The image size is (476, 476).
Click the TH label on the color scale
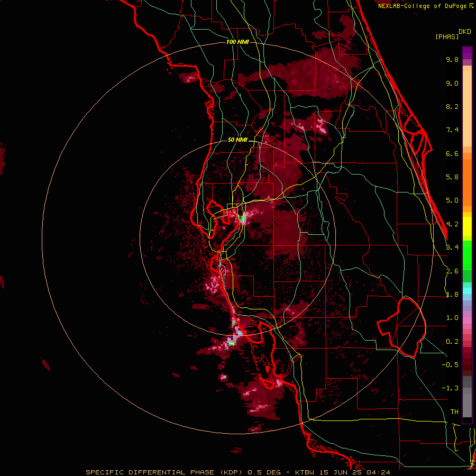point(454,412)
